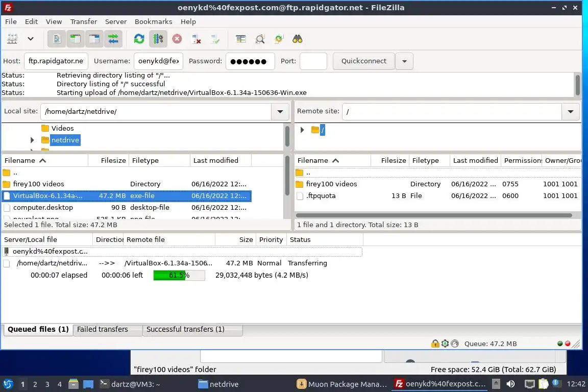Image resolution: width=588 pixels, height=392 pixels.
Task: Open the directory listing filters dialog
Action: 241,39
